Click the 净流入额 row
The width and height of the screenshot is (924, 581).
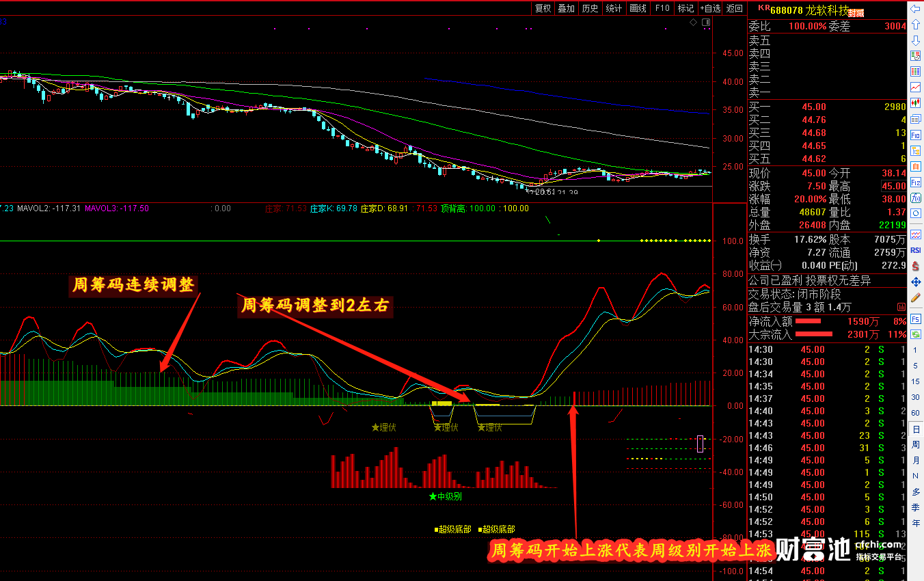(x=827, y=321)
